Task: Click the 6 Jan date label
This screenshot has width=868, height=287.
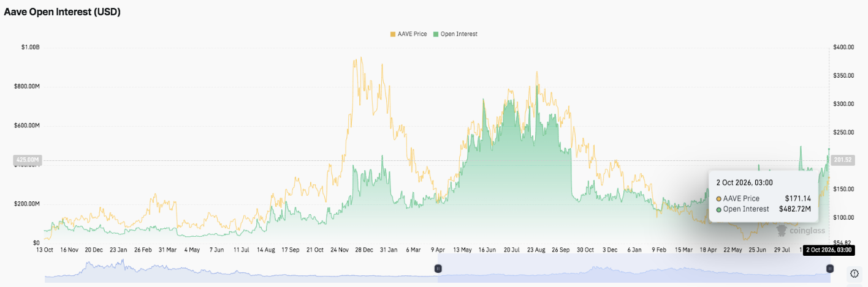Action: [634, 250]
